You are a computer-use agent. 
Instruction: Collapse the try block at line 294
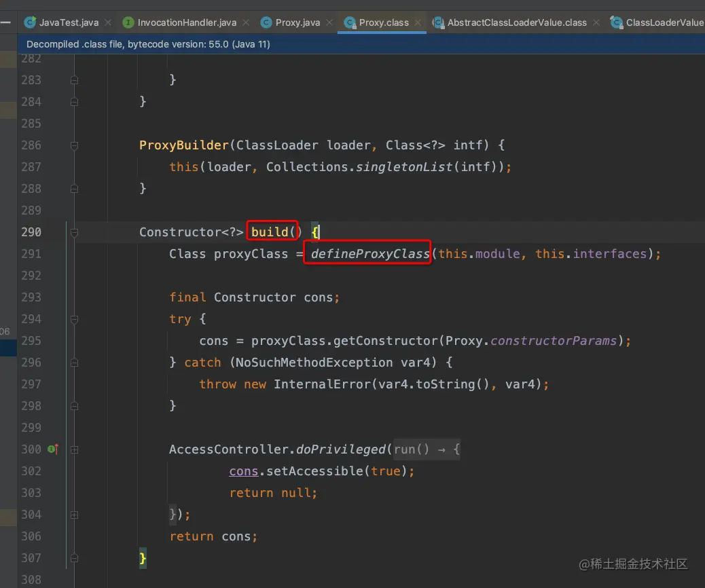(x=74, y=319)
